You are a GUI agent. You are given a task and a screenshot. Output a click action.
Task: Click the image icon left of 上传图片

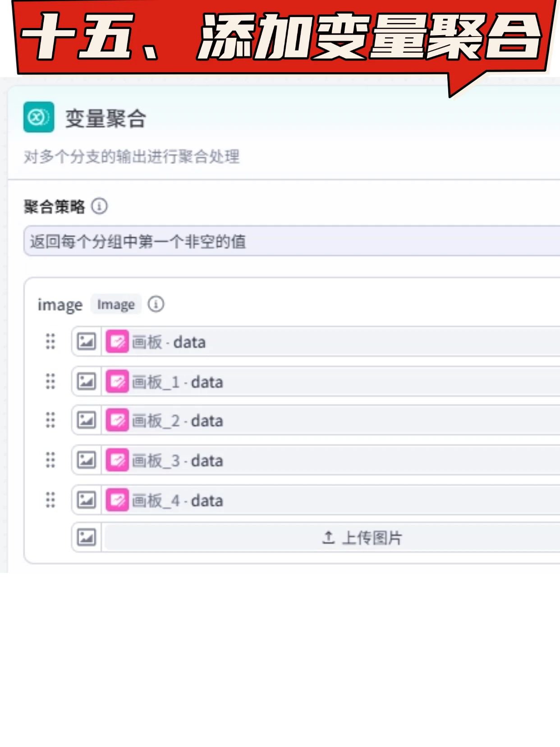click(x=86, y=537)
